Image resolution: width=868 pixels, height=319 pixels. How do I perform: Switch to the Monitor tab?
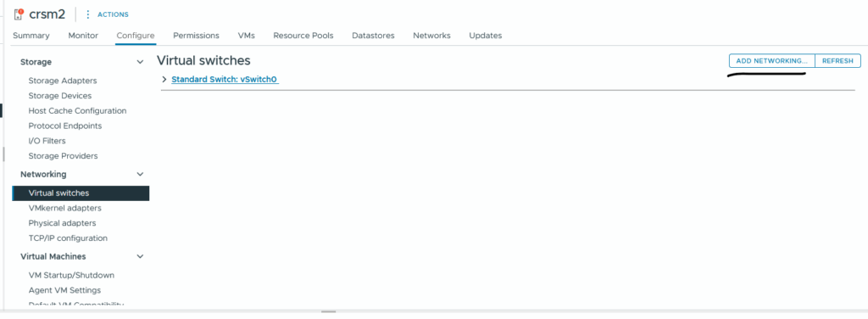coord(83,36)
